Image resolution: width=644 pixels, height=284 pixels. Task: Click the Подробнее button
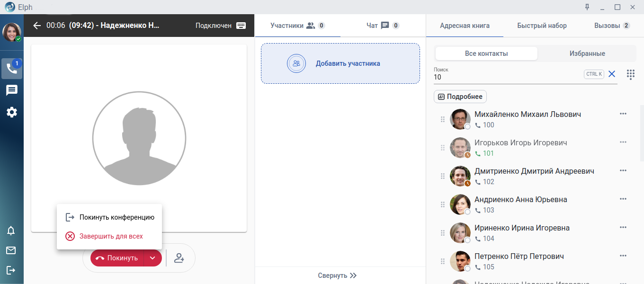(x=460, y=97)
